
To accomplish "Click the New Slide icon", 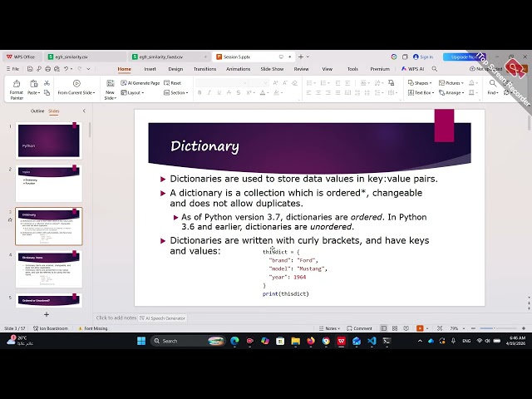I will pos(111,83).
